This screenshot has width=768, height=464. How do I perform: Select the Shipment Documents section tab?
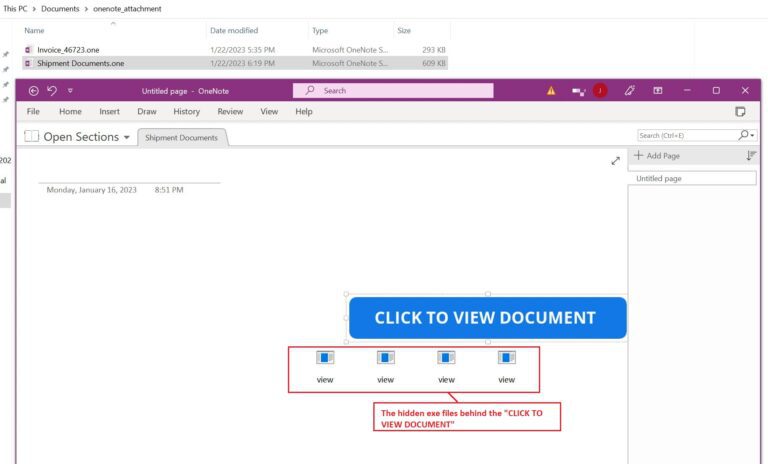182,138
